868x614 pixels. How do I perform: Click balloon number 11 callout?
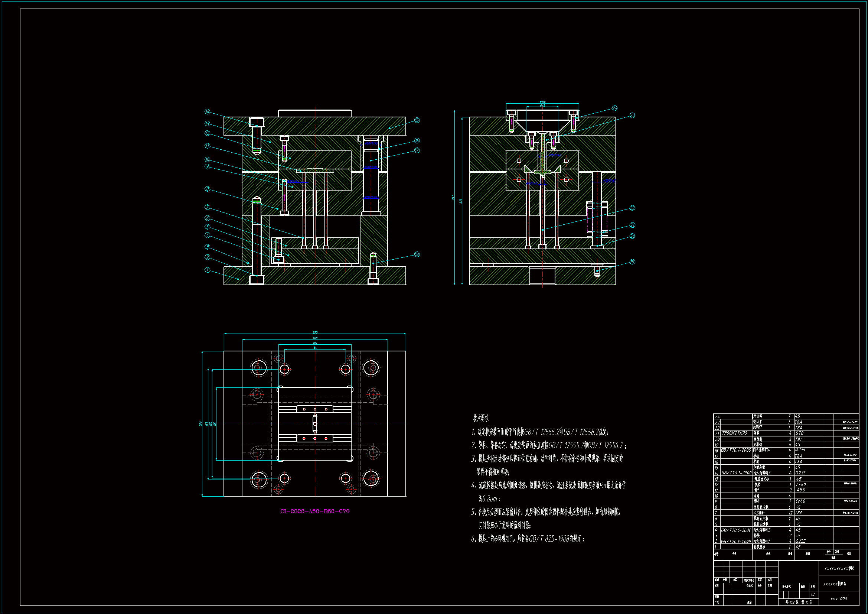pyautogui.click(x=207, y=146)
